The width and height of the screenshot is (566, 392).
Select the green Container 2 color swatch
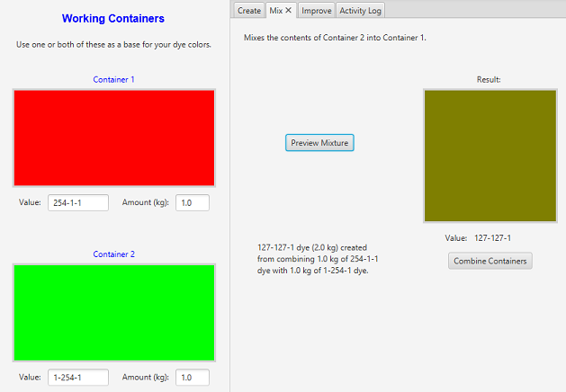(114, 312)
